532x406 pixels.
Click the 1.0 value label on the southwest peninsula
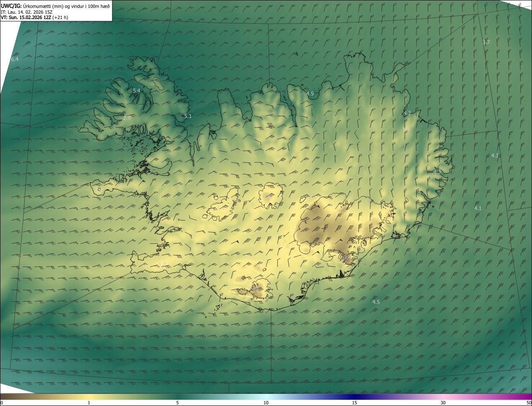[x=163, y=264]
